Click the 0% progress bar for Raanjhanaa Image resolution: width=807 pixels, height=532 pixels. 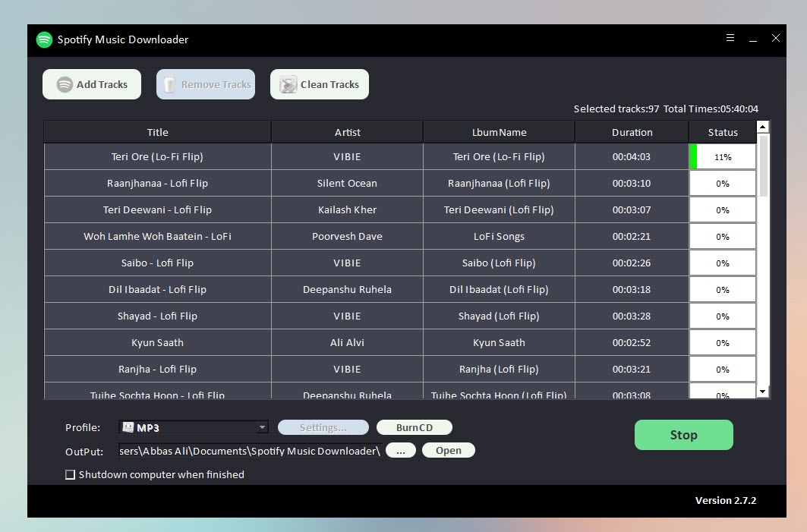(x=723, y=183)
